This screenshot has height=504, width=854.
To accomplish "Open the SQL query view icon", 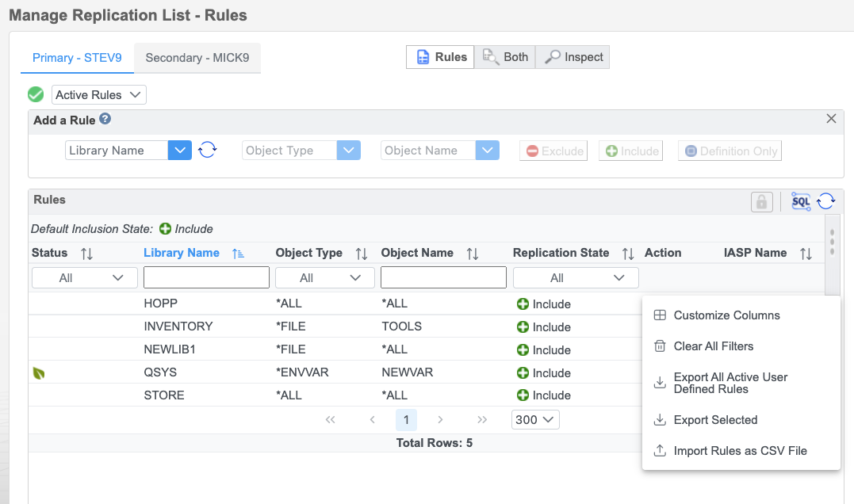I will point(800,201).
